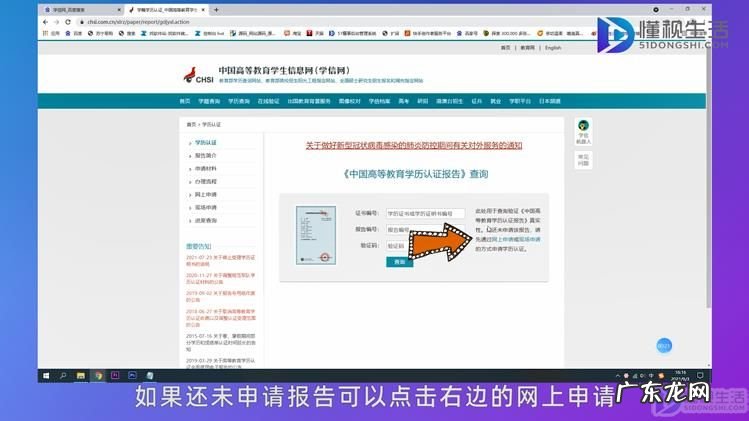Switch site language to English
Viewport: 749px width, 421px height.
[553, 48]
